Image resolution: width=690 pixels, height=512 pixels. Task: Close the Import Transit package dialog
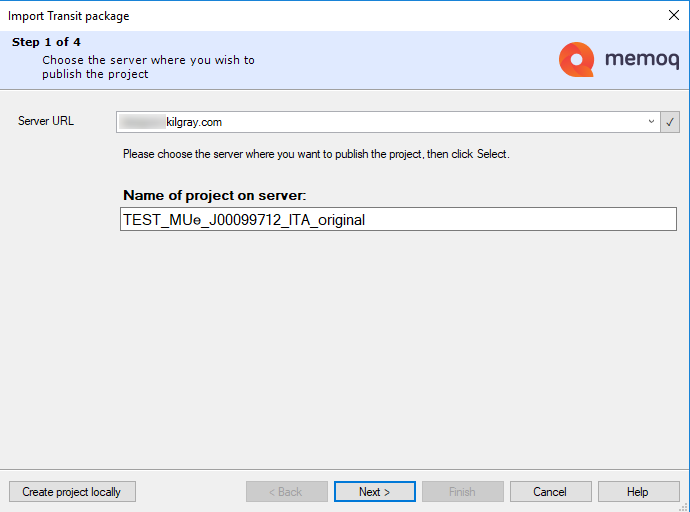point(673,15)
